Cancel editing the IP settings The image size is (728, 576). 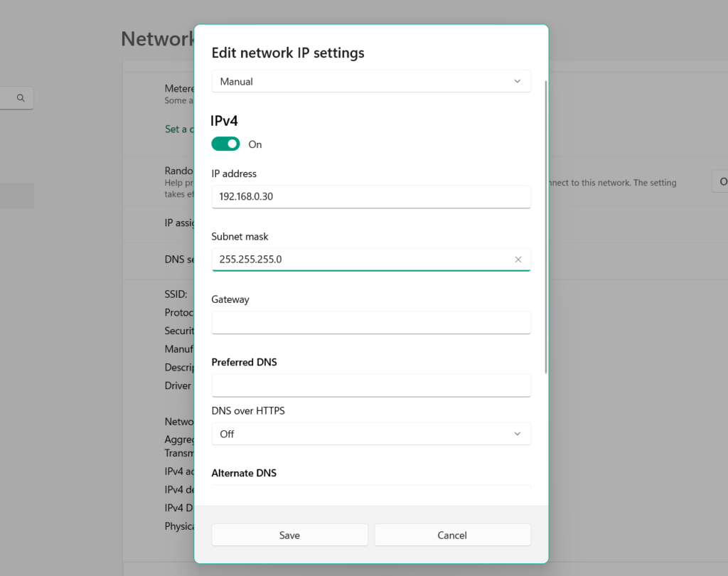tap(452, 535)
